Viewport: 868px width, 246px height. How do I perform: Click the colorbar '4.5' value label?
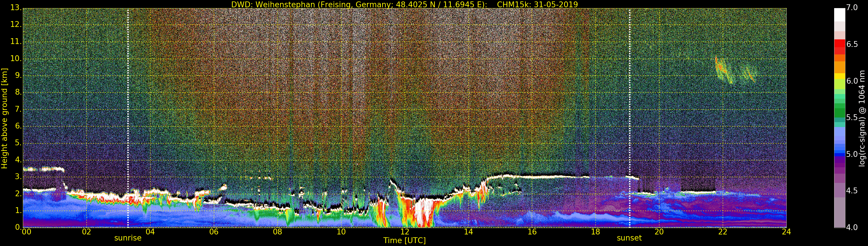pos(852,191)
